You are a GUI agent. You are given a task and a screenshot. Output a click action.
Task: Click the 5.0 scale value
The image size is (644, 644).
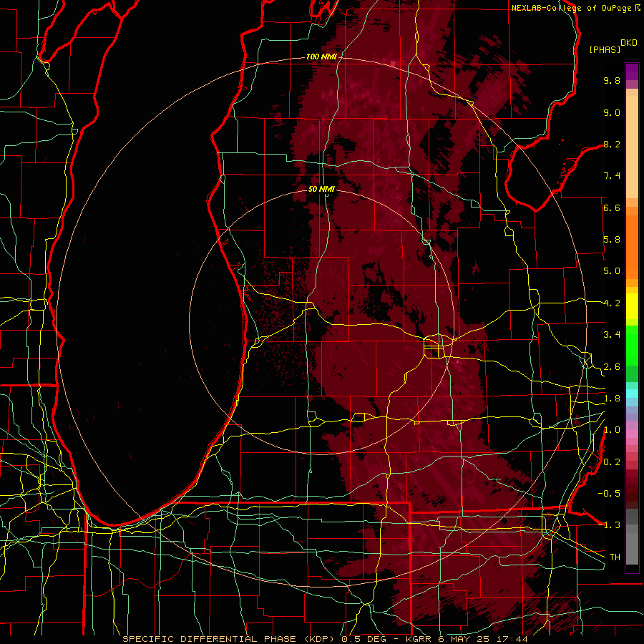point(612,271)
